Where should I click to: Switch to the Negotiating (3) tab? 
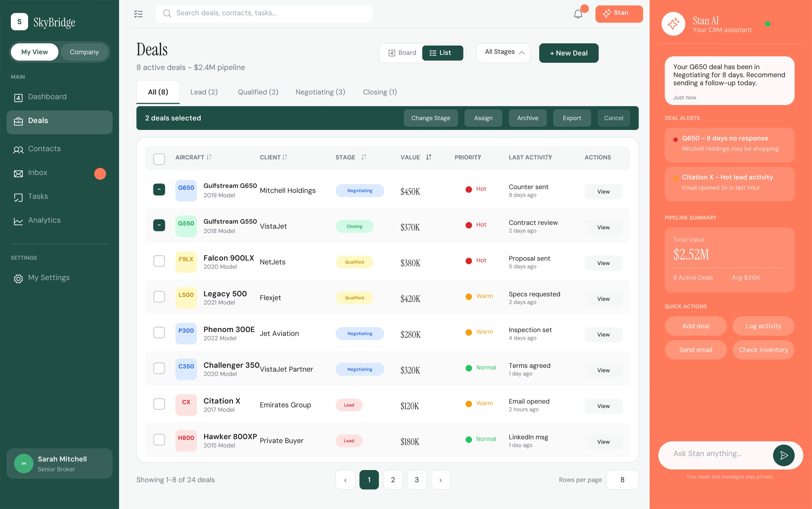320,92
